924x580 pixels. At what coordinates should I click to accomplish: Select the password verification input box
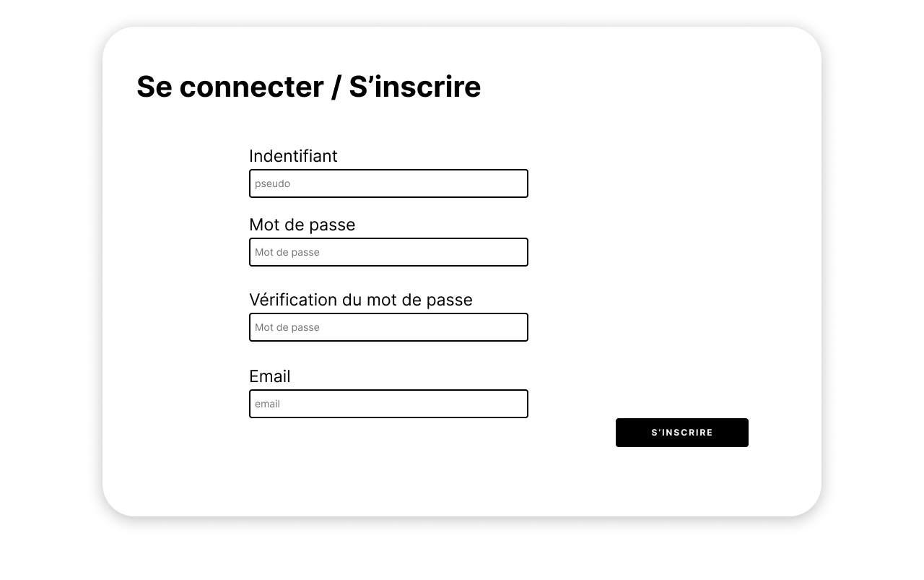click(388, 327)
